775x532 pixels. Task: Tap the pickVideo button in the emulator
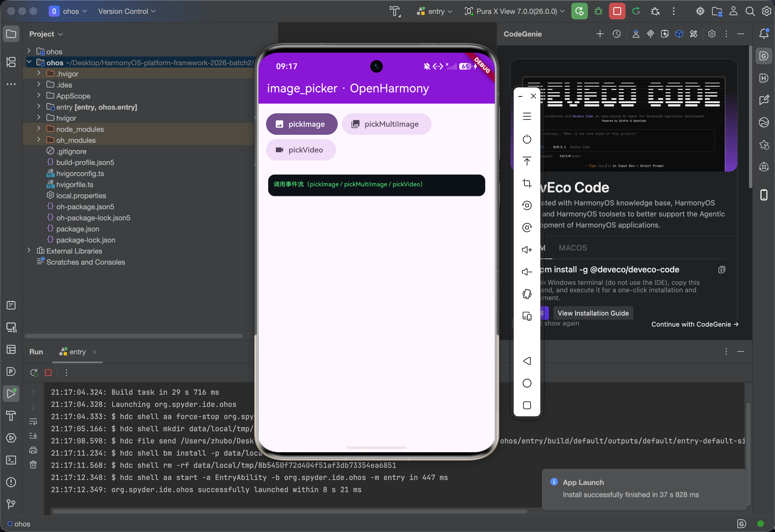[x=301, y=150]
